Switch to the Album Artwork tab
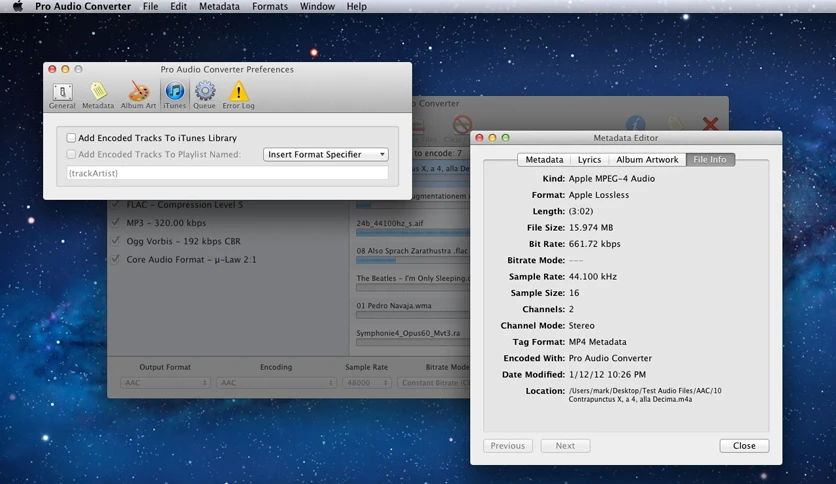 [x=647, y=160]
